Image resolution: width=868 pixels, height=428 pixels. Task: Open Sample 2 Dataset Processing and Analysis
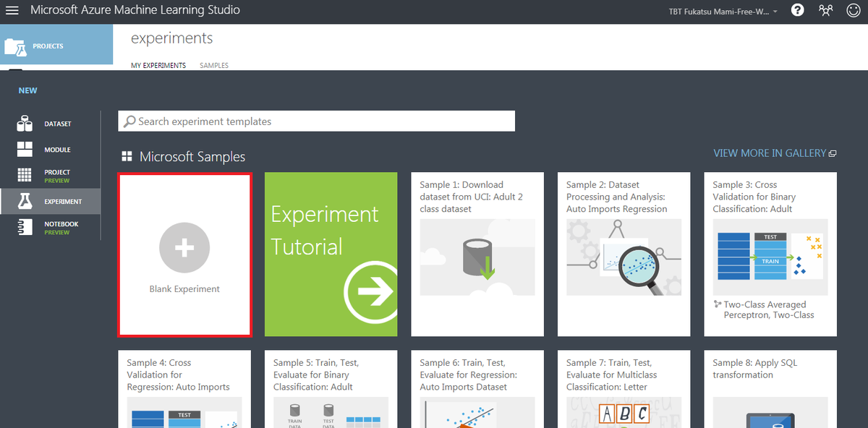[624, 254]
